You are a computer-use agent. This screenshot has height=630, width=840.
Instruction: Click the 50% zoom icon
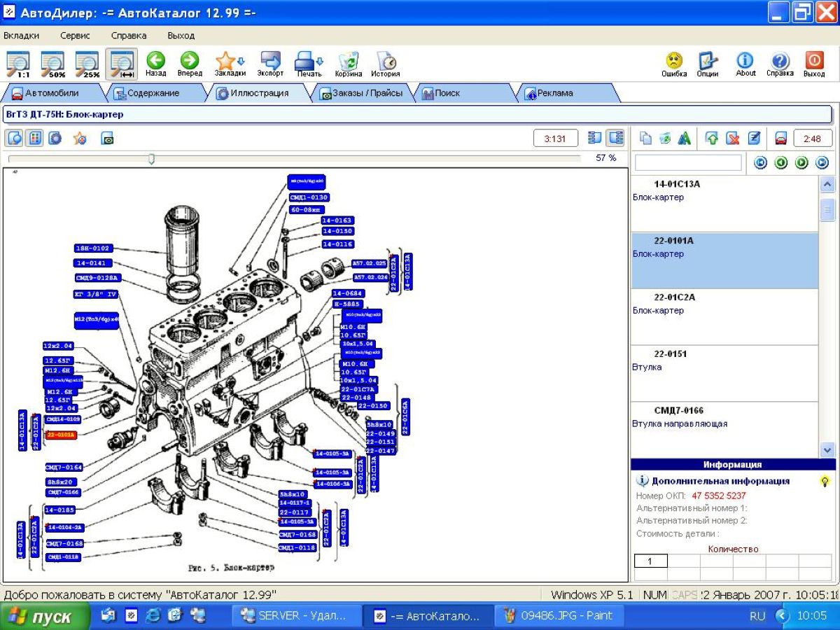(x=52, y=64)
